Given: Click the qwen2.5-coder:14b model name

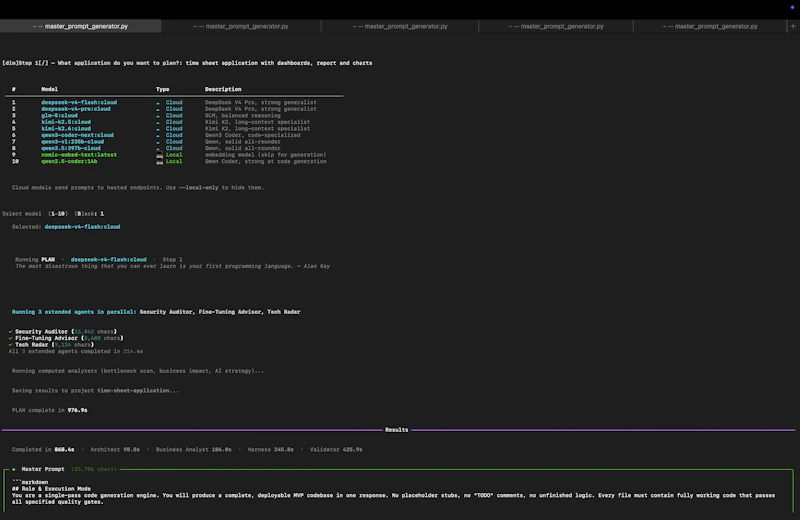Looking at the screenshot, I should click(x=69, y=162).
